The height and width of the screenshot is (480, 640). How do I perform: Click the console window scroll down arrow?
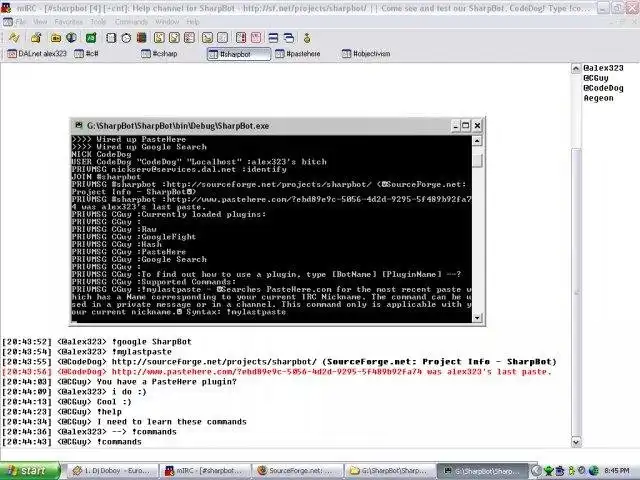(x=477, y=318)
